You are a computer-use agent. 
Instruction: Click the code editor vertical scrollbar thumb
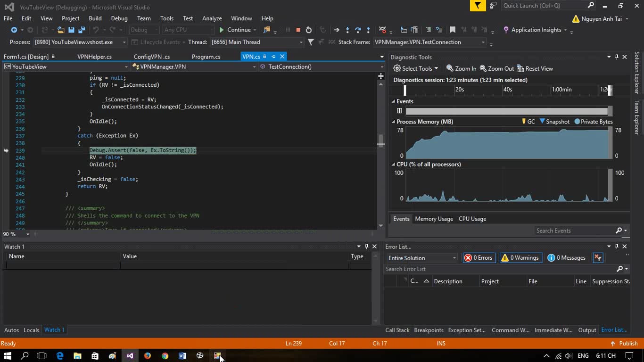[381, 140]
